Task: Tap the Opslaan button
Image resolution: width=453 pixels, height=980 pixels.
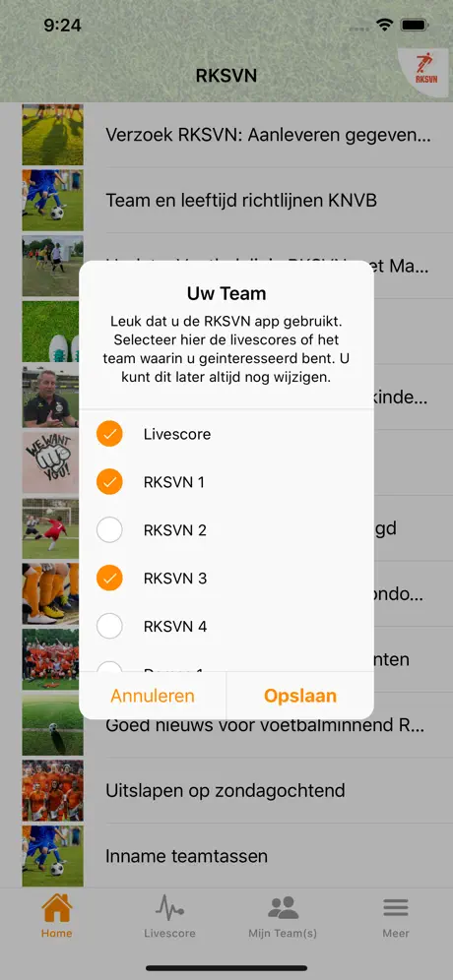Action: (x=300, y=696)
